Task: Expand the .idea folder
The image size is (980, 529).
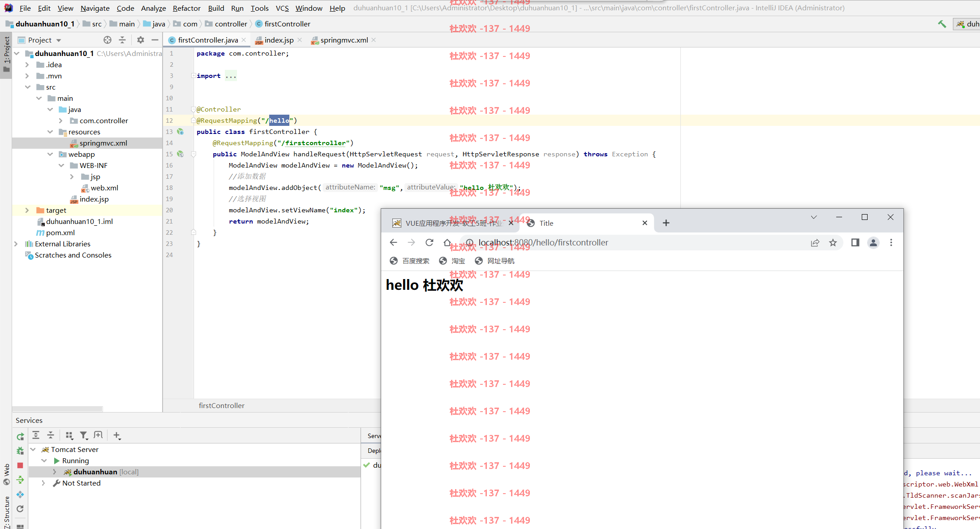Action: [28, 65]
